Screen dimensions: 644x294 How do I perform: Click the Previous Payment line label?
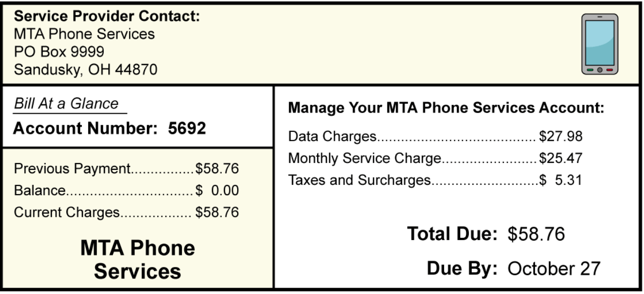point(72,169)
